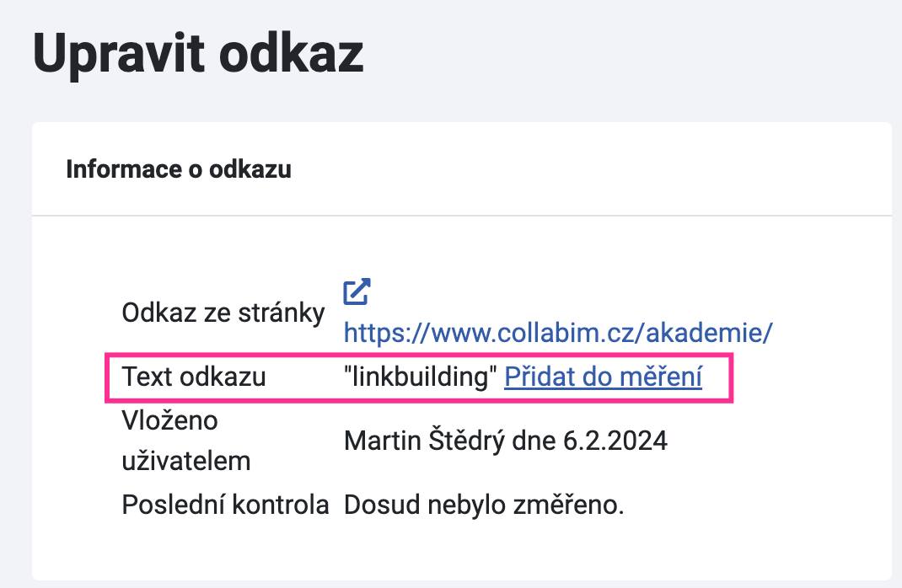Click the date 6.2.2024
Image resolution: width=902 pixels, height=588 pixels.
[x=615, y=441]
